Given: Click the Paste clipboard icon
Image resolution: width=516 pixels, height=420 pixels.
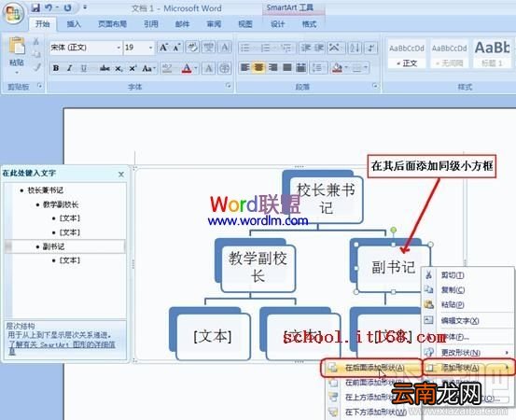Looking at the screenshot, I should tap(17, 46).
